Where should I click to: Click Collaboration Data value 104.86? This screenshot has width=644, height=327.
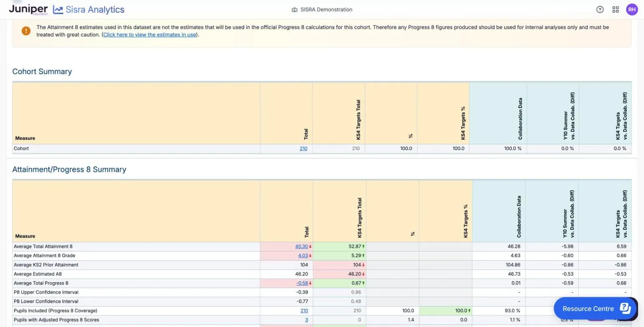[513, 265]
